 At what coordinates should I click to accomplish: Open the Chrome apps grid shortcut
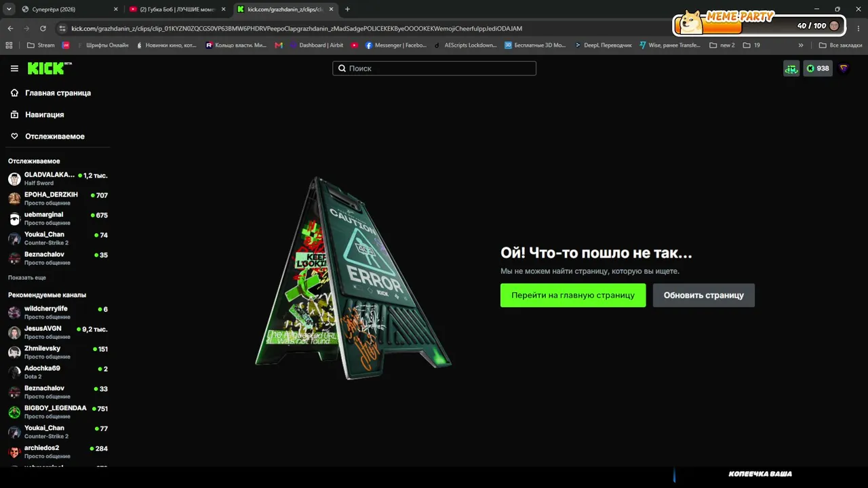tap(9, 45)
